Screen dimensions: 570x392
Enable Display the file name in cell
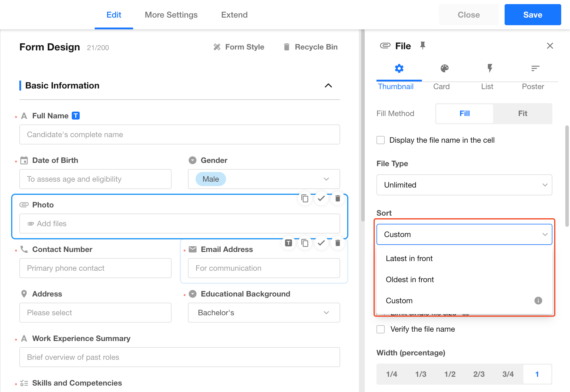(x=381, y=140)
